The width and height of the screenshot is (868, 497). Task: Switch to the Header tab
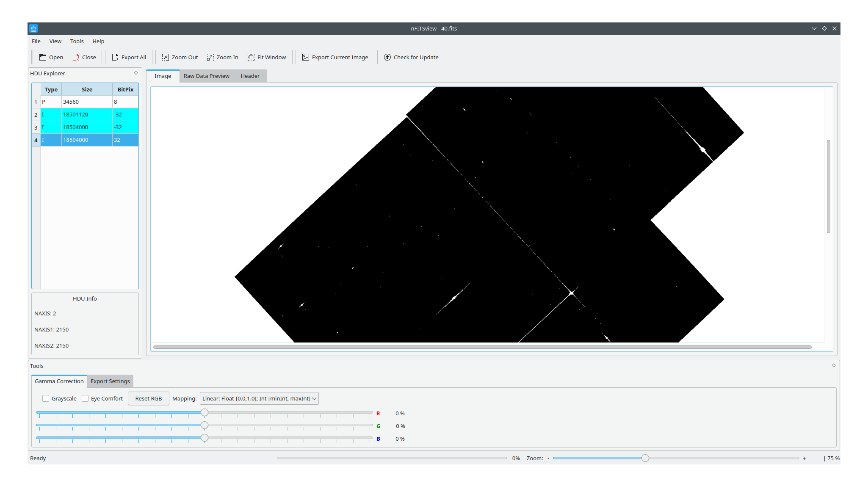tap(250, 76)
